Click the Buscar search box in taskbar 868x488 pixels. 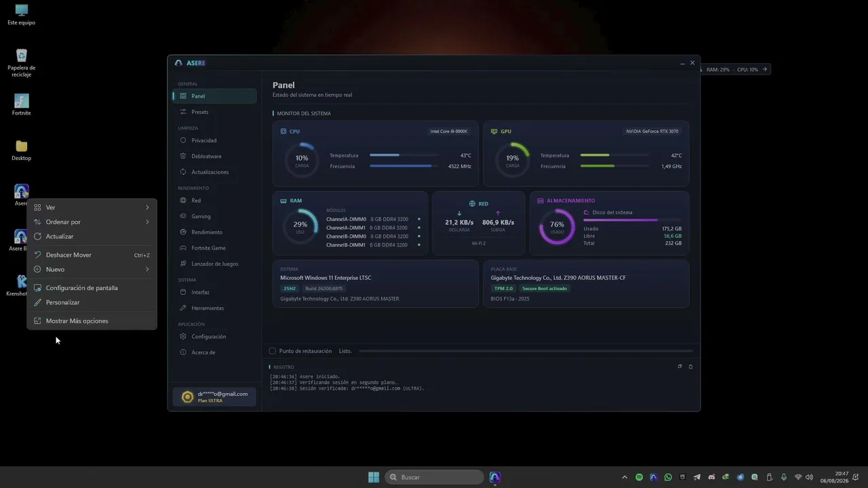coord(434,477)
